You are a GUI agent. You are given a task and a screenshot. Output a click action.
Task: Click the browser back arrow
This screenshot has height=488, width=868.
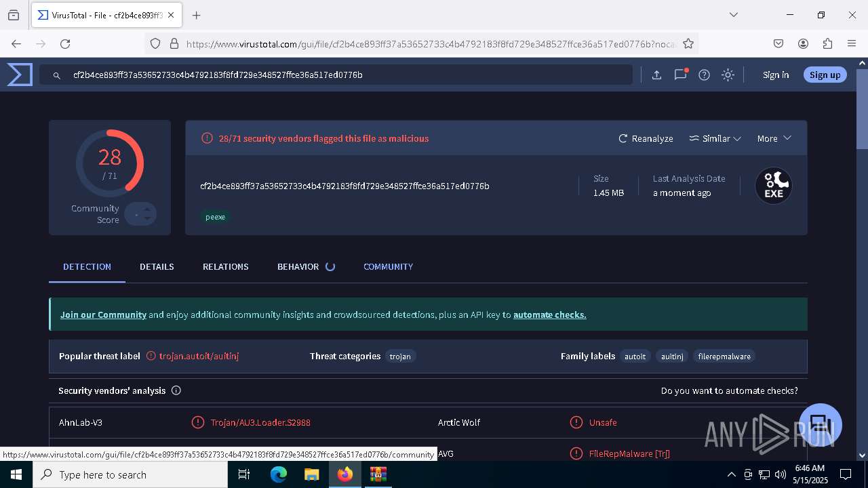16,43
